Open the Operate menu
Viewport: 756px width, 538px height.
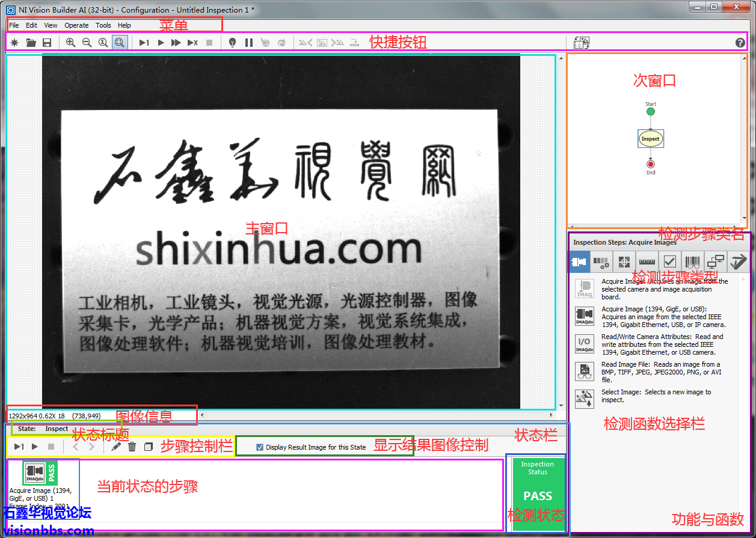click(76, 25)
